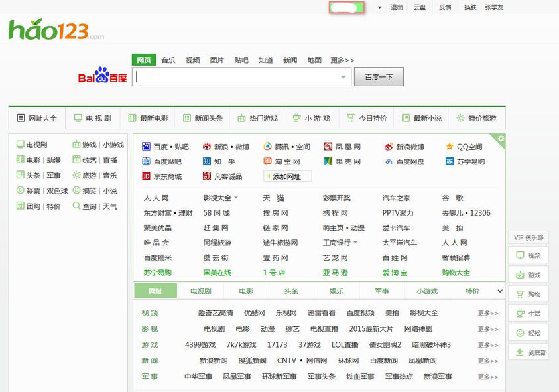Click the 京东商城 JD icon
Image resolution: width=559 pixels, height=392 pixels.
146,176
